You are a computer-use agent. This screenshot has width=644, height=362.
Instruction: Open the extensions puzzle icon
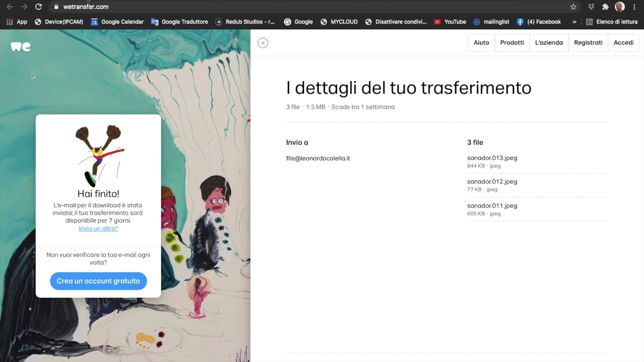(x=605, y=7)
